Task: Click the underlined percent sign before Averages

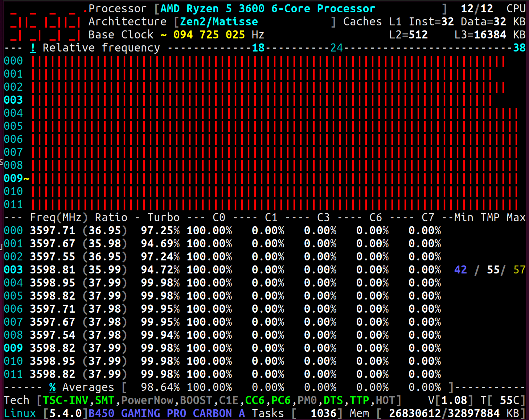Action: coord(53,387)
